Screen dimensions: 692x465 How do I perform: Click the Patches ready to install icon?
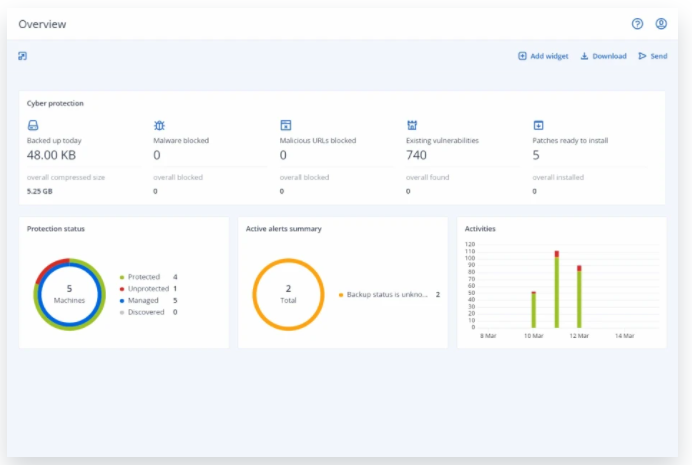(538, 125)
